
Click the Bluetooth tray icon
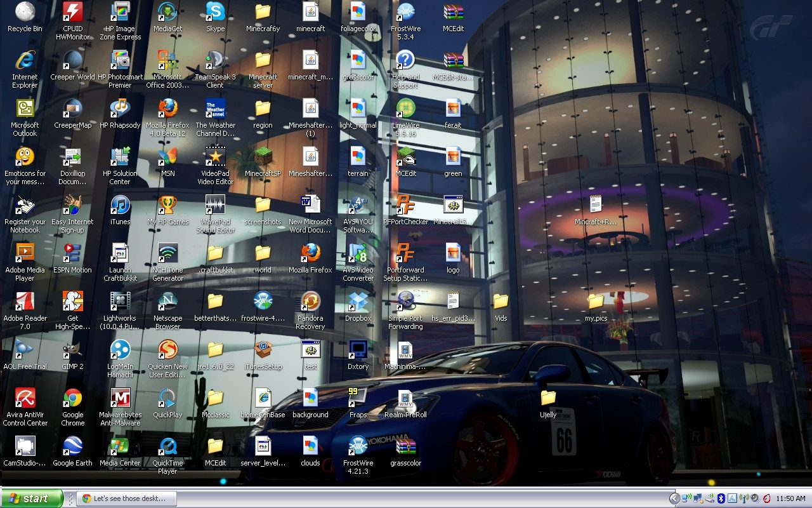(721, 498)
